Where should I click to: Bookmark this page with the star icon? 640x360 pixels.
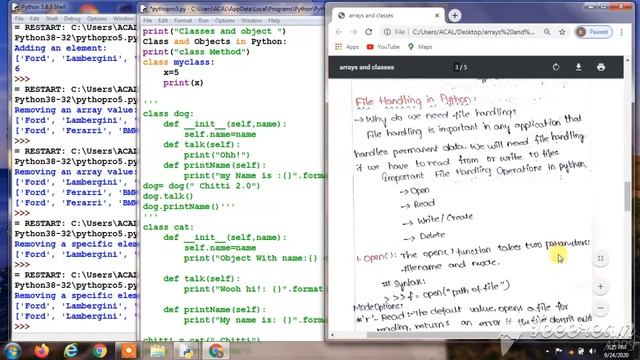562,32
